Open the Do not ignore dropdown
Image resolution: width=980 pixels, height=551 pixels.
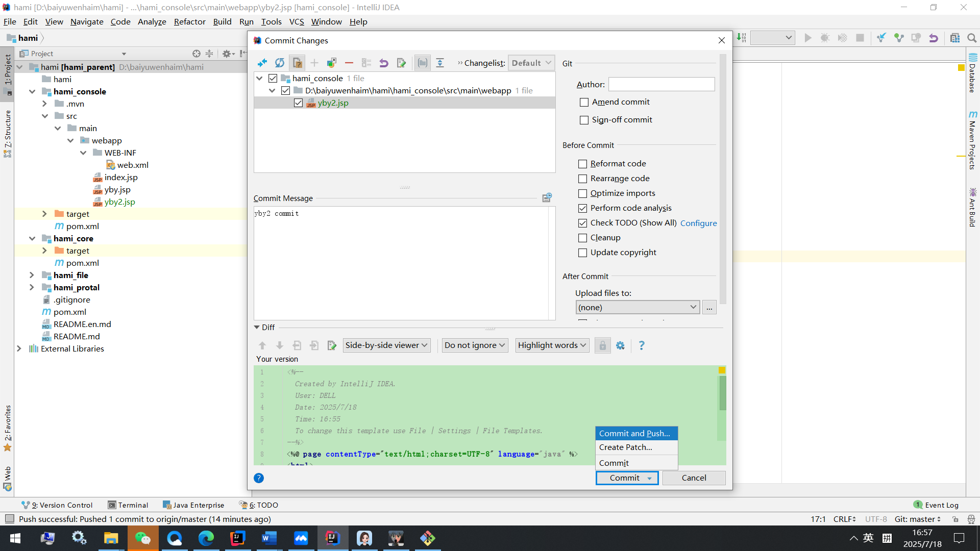tap(475, 345)
